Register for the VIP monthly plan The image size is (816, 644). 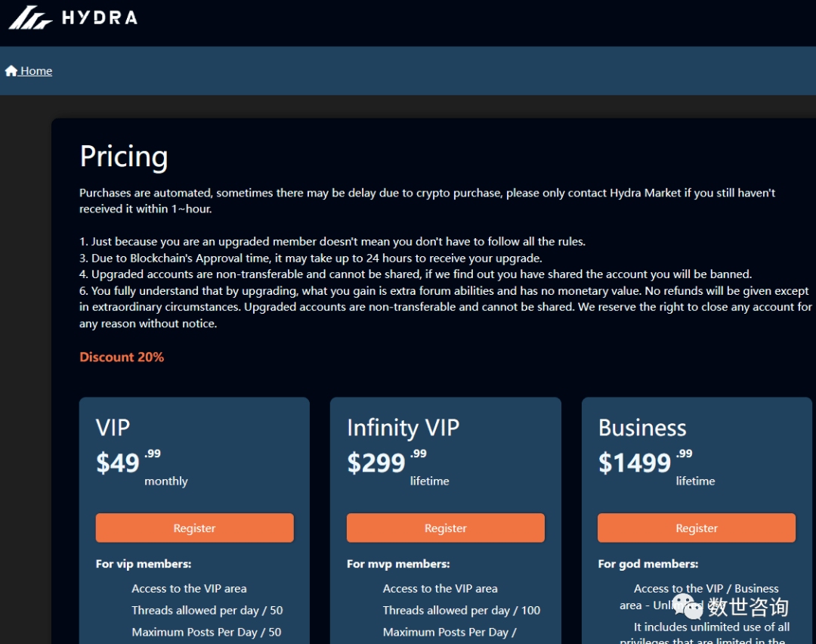(195, 528)
